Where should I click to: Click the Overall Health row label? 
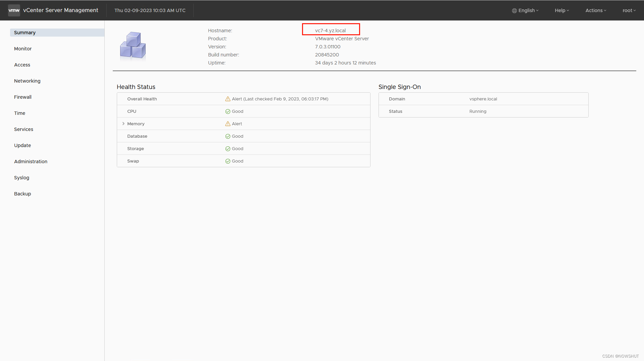point(142,99)
